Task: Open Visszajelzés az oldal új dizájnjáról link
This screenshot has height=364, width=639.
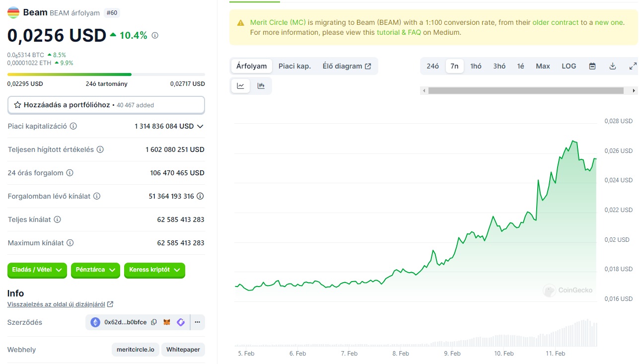Action: 56,304
